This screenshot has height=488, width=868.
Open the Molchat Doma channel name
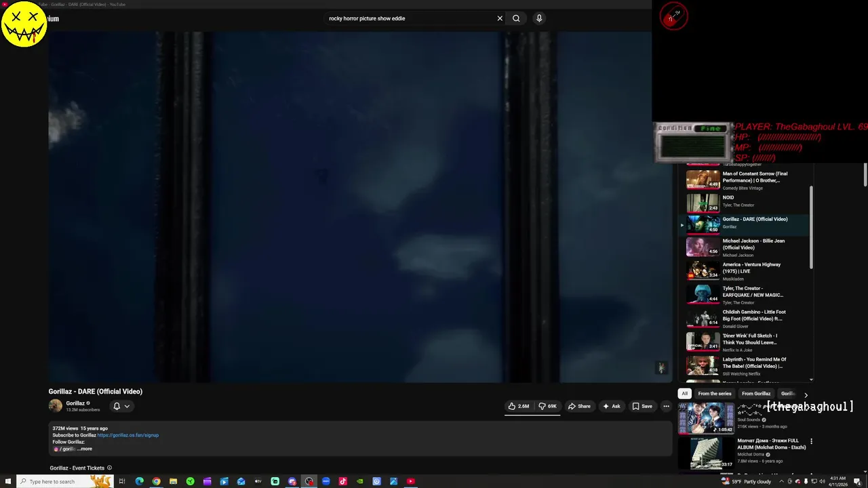[751, 454]
